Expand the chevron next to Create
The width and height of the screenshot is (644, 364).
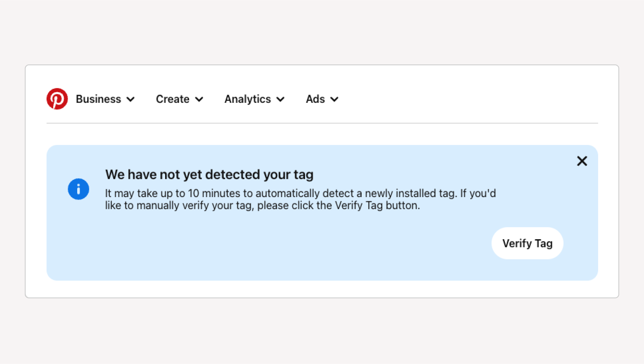pyautogui.click(x=199, y=100)
